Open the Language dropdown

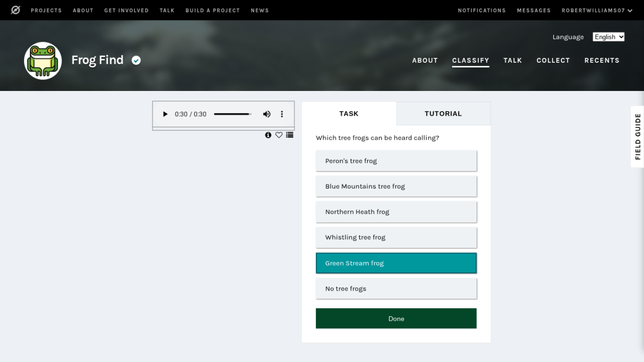(x=608, y=37)
